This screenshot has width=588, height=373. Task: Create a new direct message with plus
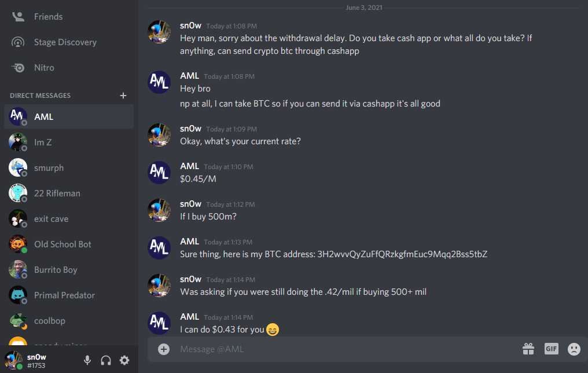click(123, 96)
